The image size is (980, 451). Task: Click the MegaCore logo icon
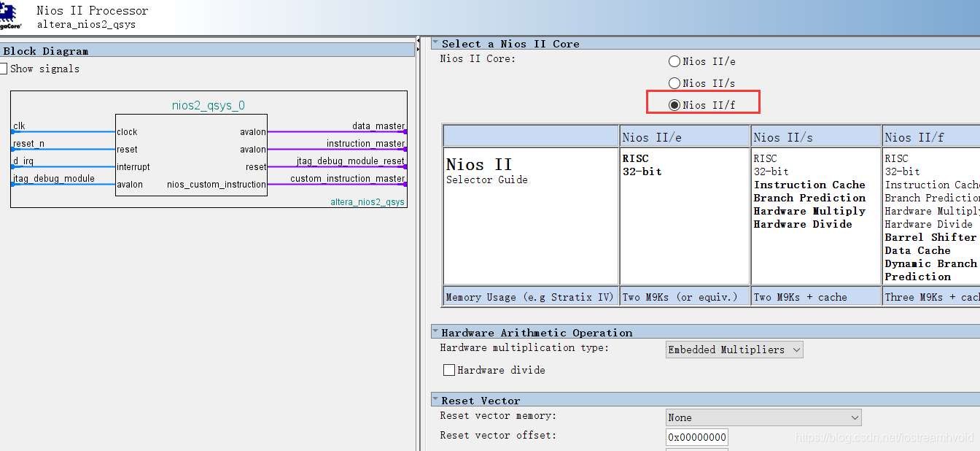pyautogui.click(x=10, y=16)
